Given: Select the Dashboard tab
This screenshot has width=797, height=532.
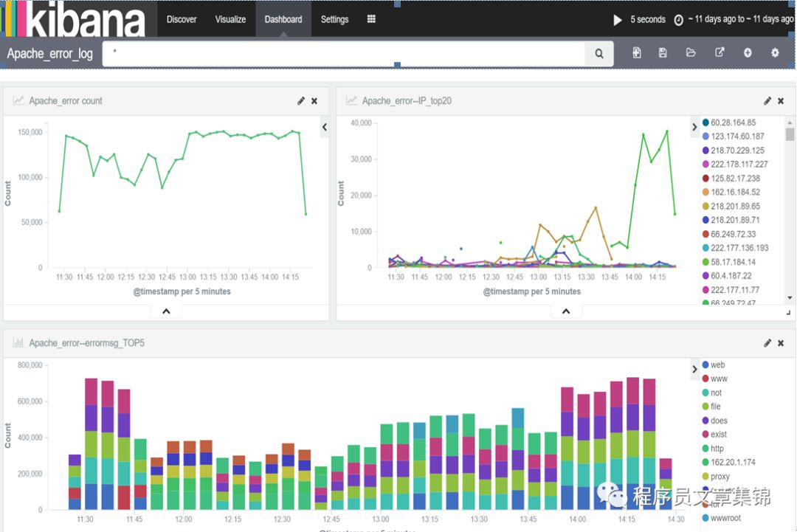Looking at the screenshot, I should [x=283, y=19].
